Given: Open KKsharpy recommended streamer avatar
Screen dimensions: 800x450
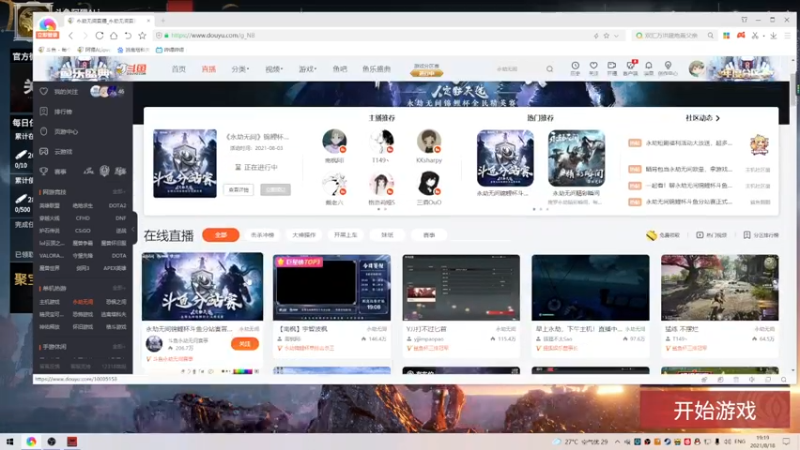Looking at the screenshot, I should (x=429, y=141).
